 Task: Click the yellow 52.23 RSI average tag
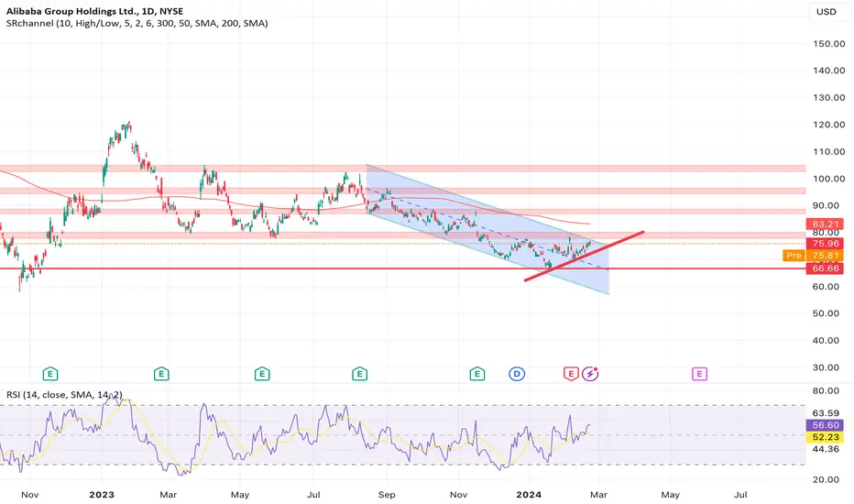[825, 437]
